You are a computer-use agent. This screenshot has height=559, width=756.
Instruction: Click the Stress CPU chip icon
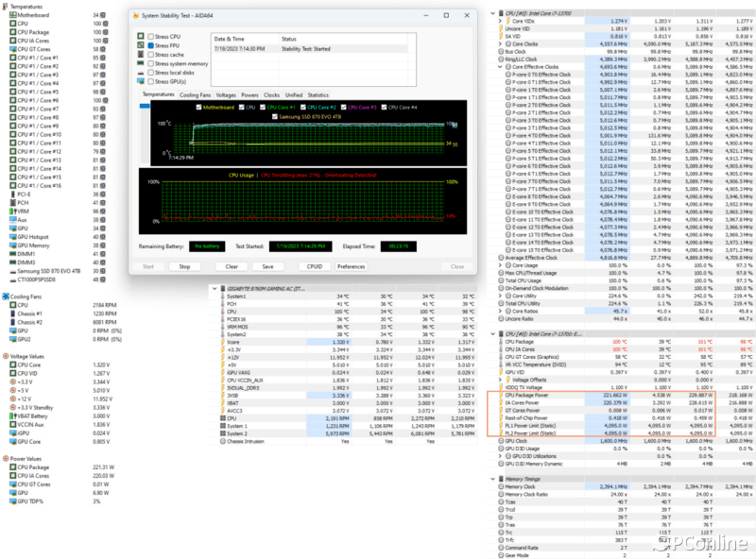141,36
